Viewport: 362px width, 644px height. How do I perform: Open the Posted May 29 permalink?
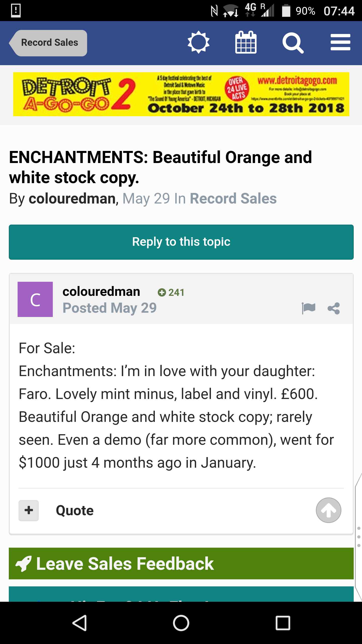pos(110,308)
